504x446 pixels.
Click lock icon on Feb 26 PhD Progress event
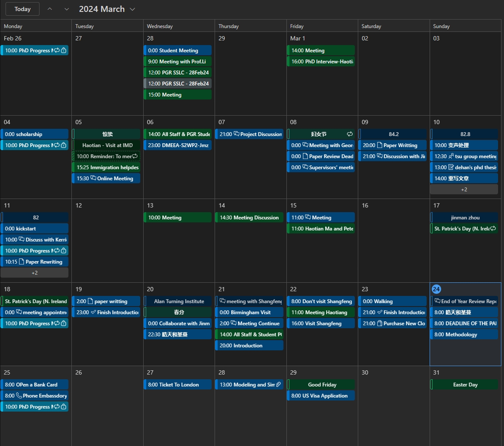coord(64,51)
